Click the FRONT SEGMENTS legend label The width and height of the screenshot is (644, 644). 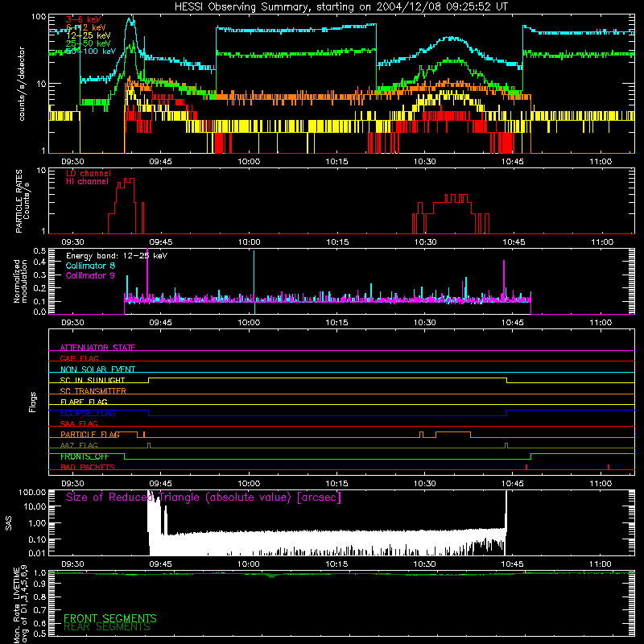tap(110, 618)
